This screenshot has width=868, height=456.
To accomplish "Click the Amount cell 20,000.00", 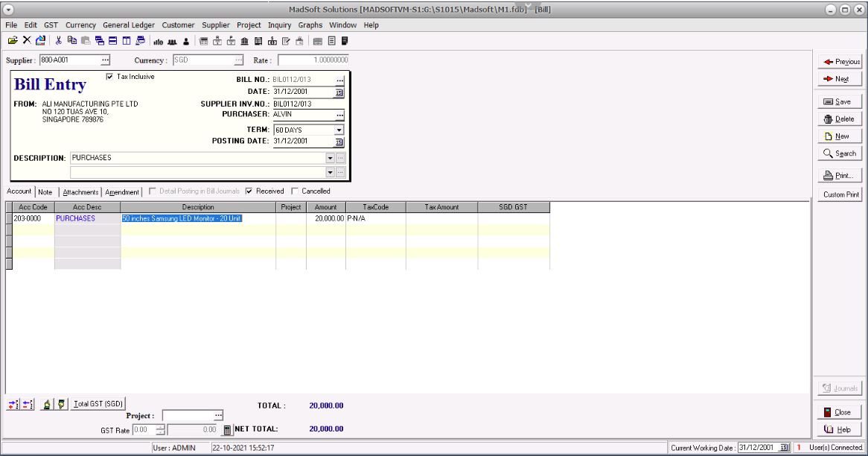I will (326, 218).
